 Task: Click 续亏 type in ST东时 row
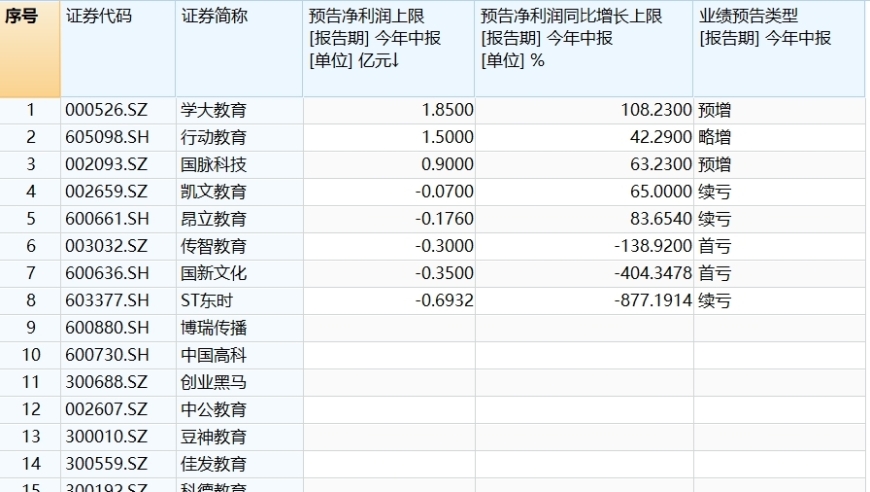click(715, 300)
